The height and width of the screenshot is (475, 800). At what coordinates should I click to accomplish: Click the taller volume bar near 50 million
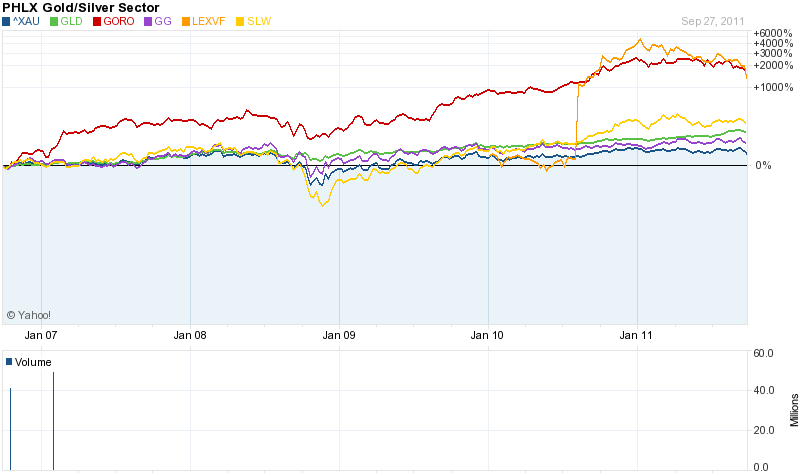click(54, 421)
